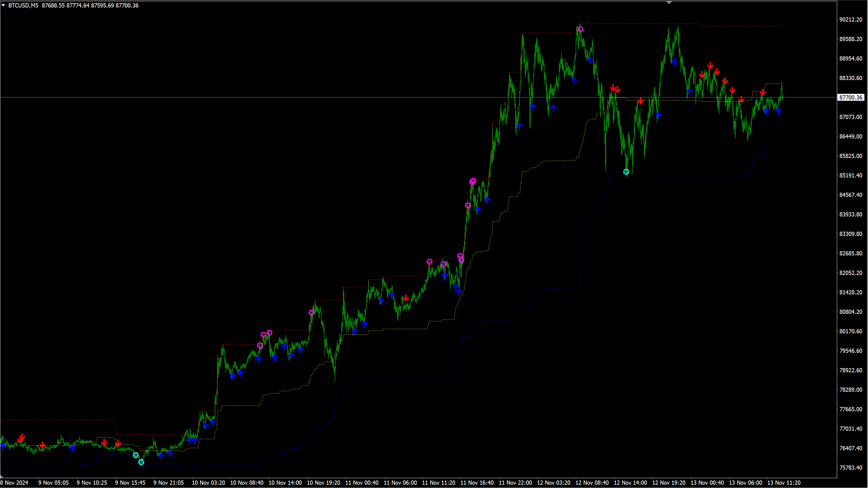
Task: Click the rightmost blue up arrow on chart
Action: pyautogui.click(x=778, y=112)
